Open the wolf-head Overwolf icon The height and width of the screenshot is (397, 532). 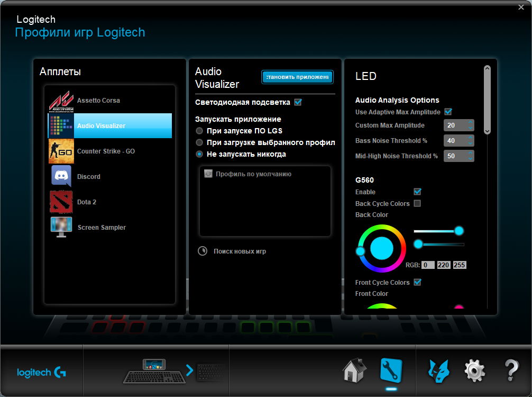point(439,371)
